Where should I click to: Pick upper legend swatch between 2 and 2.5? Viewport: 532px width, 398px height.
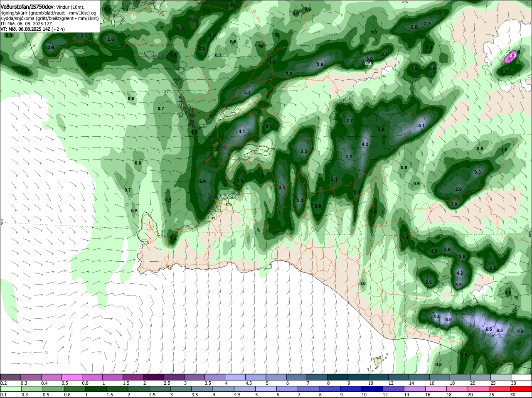(x=153, y=377)
